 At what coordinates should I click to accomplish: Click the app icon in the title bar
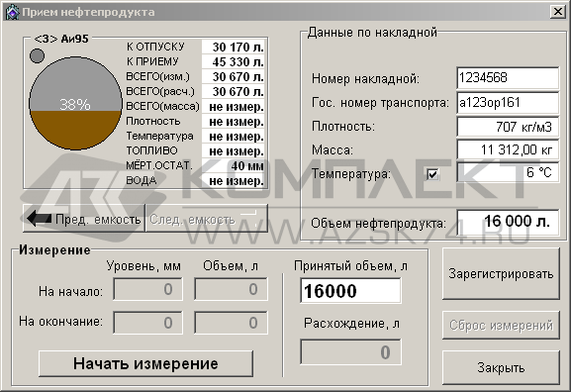pos(12,12)
